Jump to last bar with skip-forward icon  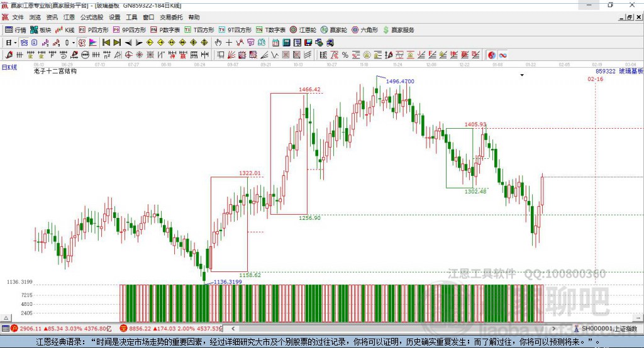coord(117,43)
